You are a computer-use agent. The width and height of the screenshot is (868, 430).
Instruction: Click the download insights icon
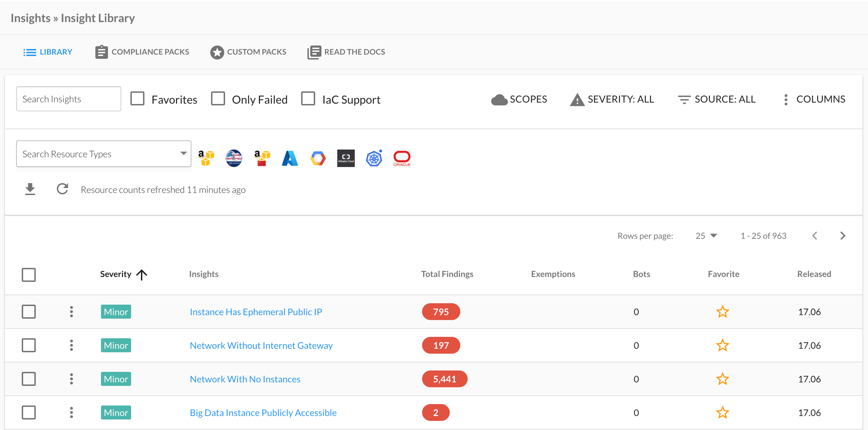click(30, 189)
